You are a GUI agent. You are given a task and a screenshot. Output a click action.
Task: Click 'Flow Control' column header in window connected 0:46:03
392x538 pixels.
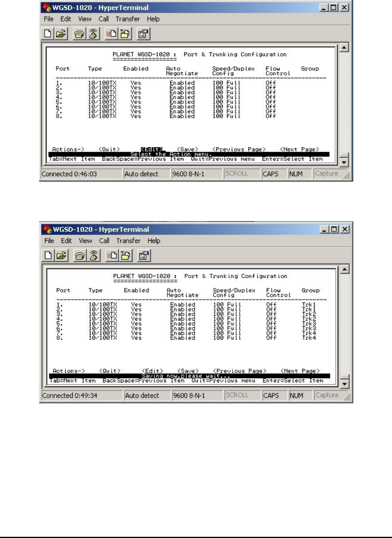click(x=278, y=71)
